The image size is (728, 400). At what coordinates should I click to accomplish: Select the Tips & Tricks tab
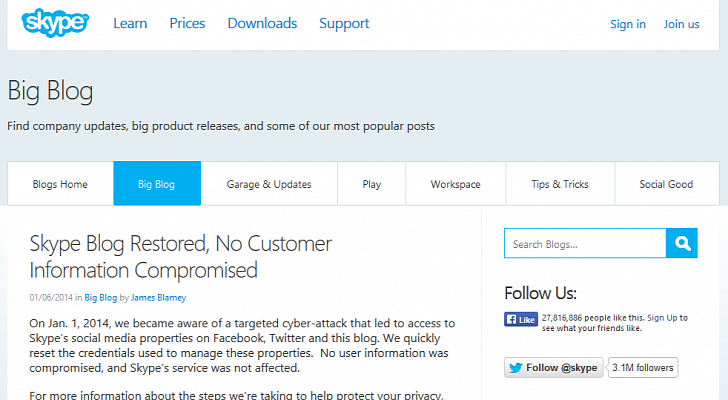[561, 184]
